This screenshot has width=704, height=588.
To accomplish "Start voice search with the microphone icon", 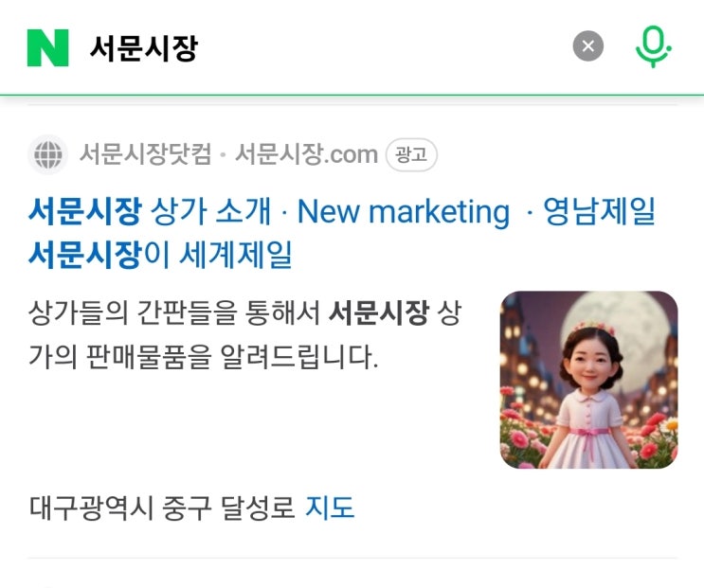I will point(653,46).
